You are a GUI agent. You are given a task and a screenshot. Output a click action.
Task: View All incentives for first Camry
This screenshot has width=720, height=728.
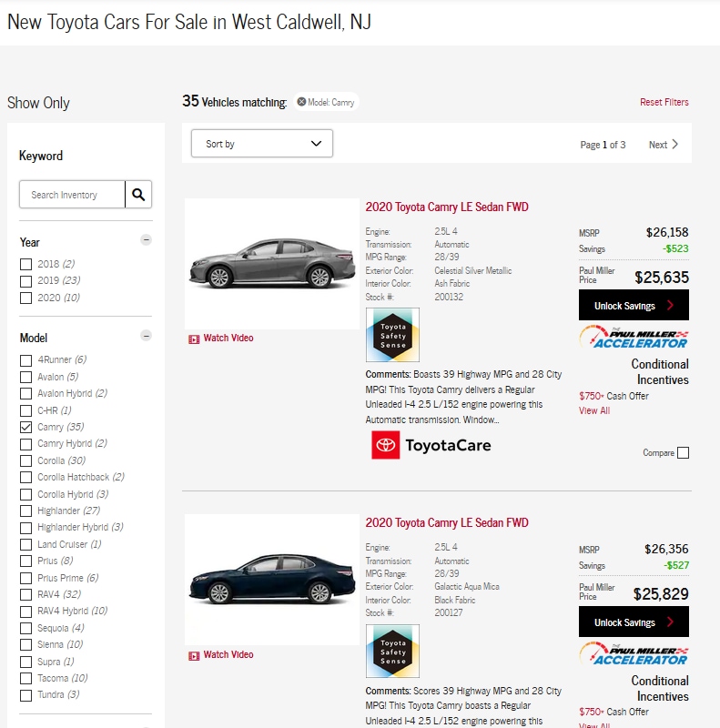pyautogui.click(x=594, y=411)
